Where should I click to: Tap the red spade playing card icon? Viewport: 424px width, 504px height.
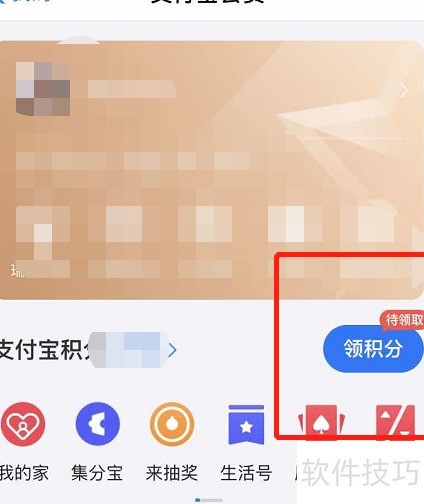[321, 422]
